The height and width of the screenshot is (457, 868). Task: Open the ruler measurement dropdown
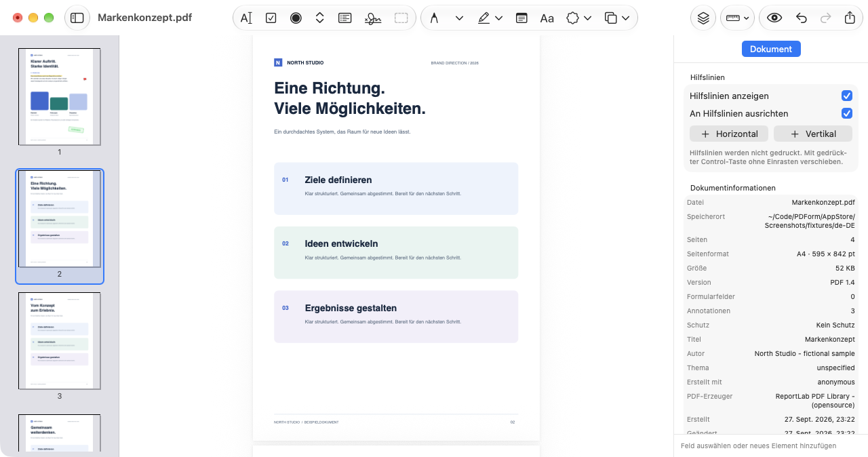737,18
